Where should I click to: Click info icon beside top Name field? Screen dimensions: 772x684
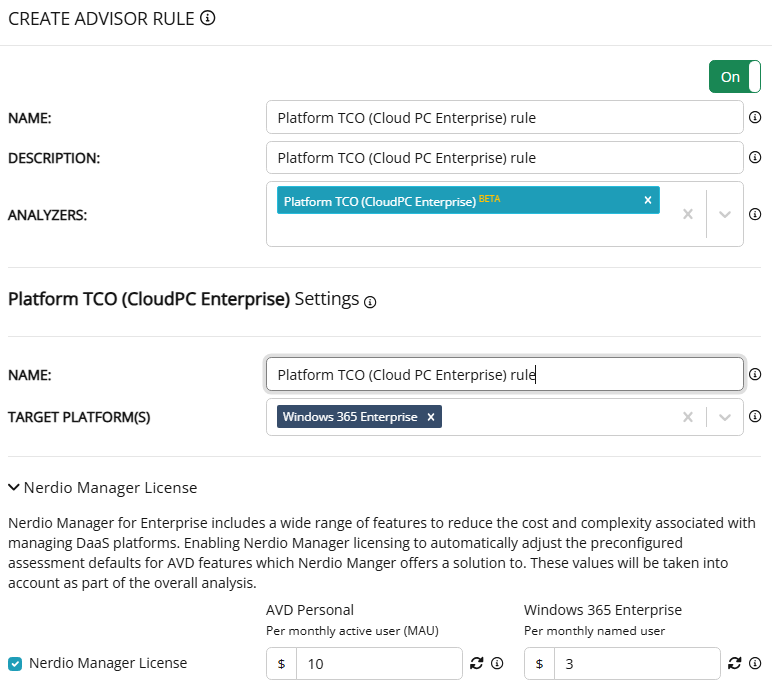click(x=755, y=117)
